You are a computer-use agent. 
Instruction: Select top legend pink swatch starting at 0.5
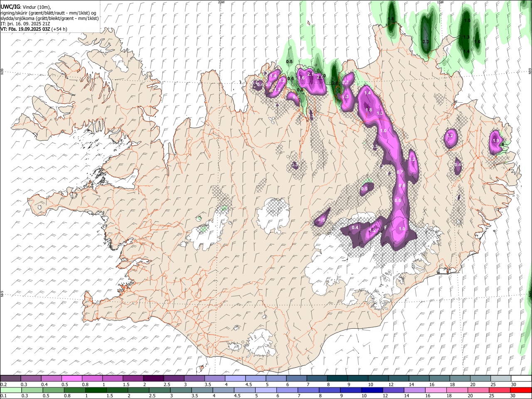(x=71, y=378)
